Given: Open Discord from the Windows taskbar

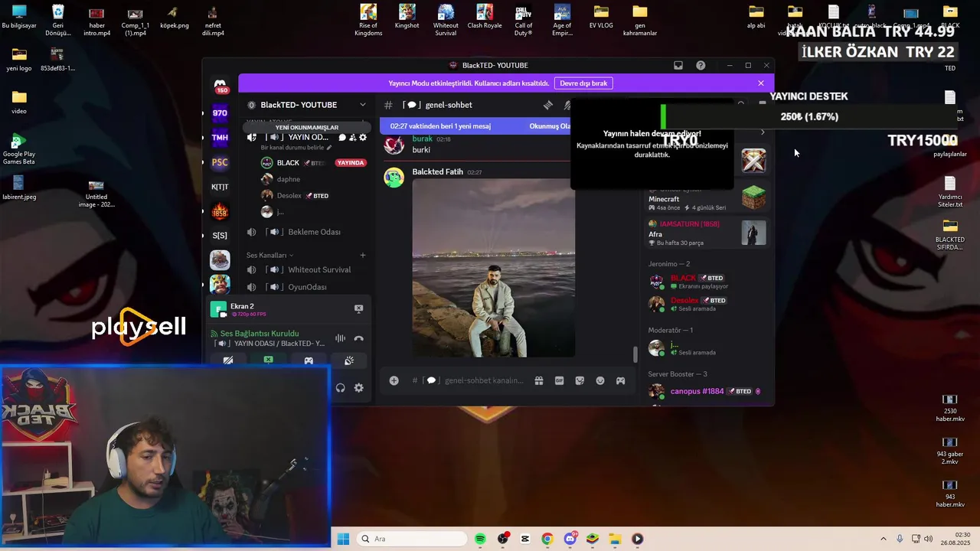Looking at the screenshot, I should point(570,539).
